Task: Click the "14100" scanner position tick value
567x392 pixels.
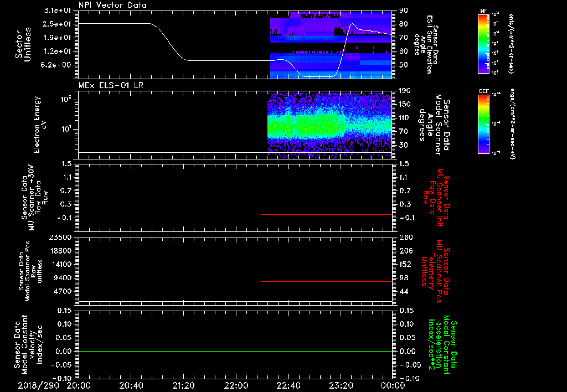Action: click(61, 264)
